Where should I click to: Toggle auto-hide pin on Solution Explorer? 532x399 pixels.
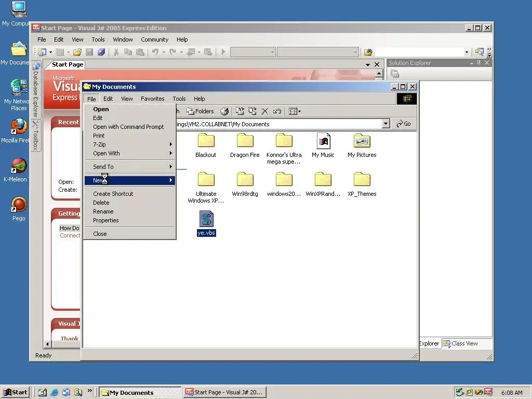pos(478,63)
